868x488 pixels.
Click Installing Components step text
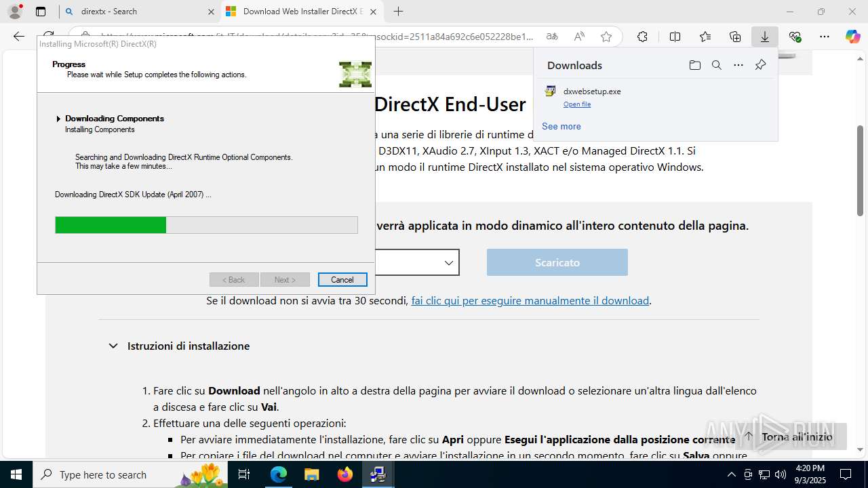100,129
